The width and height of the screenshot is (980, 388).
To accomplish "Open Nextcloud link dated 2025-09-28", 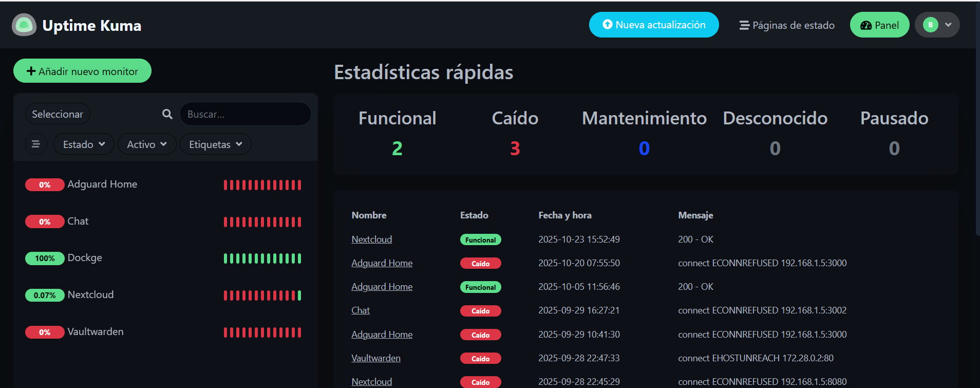I will pyautogui.click(x=371, y=382).
